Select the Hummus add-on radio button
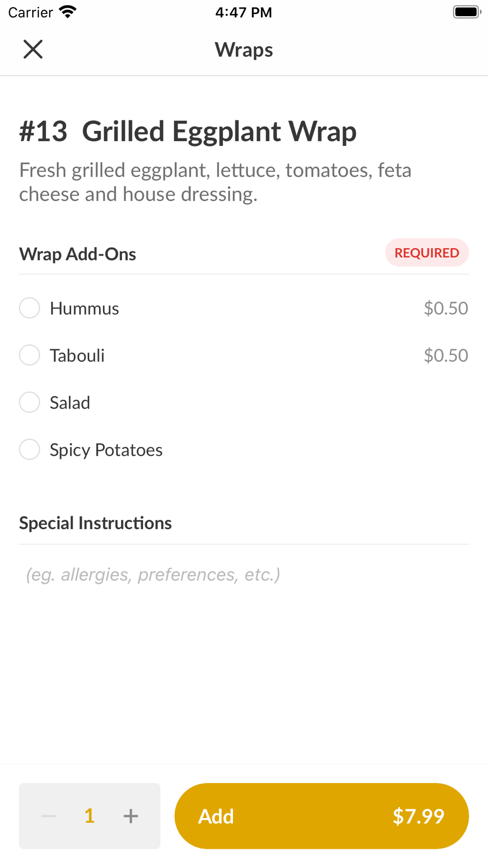This screenshot has width=488, height=868. pos(29,308)
